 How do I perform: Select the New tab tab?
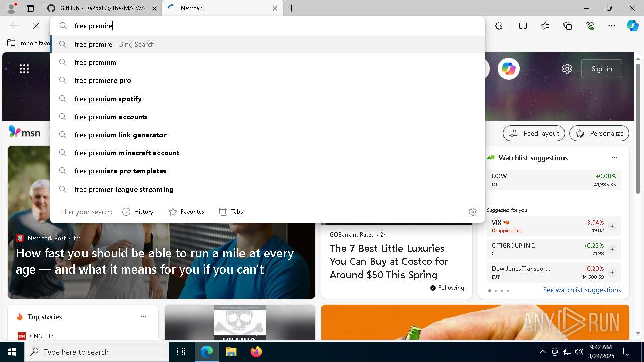point(222,8)
